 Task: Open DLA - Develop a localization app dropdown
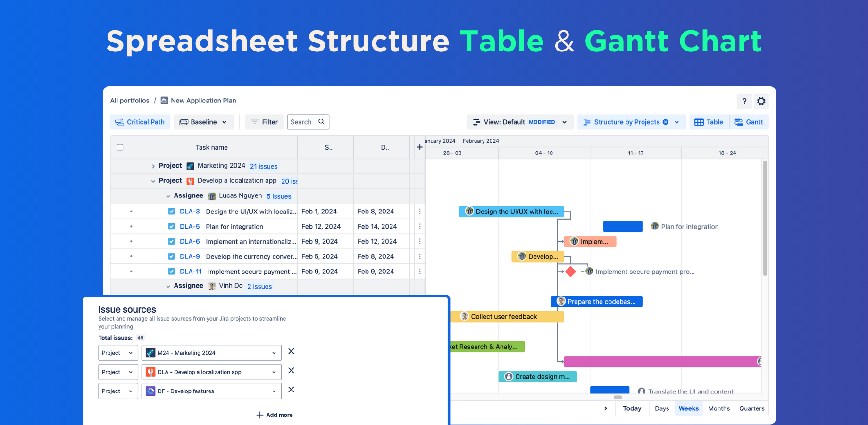pos(211,372)
